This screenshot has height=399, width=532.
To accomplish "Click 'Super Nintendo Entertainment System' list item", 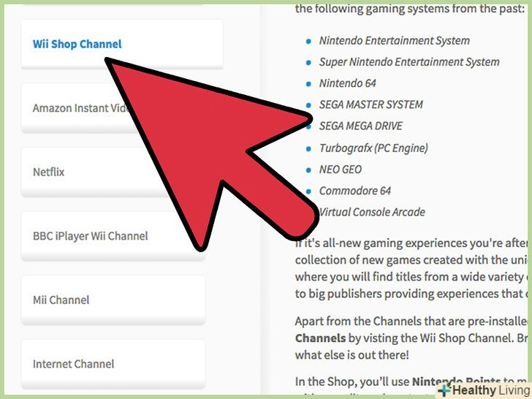I will [409, 62].
